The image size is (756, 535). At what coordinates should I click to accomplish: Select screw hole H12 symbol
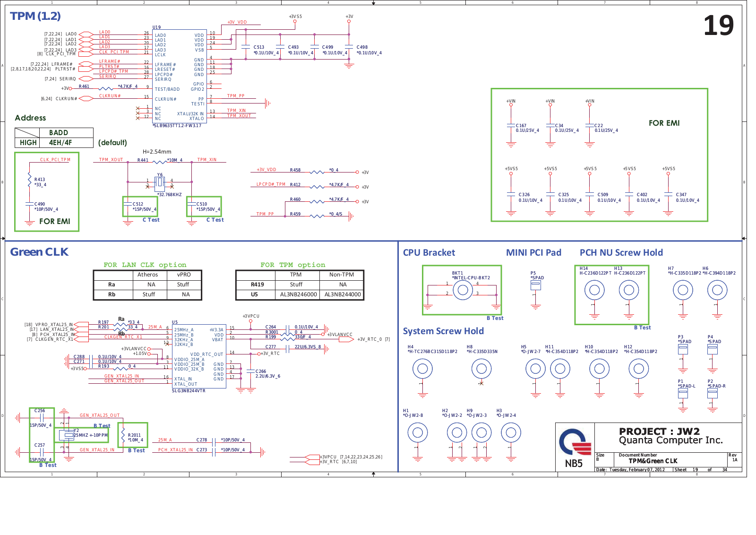638,369
